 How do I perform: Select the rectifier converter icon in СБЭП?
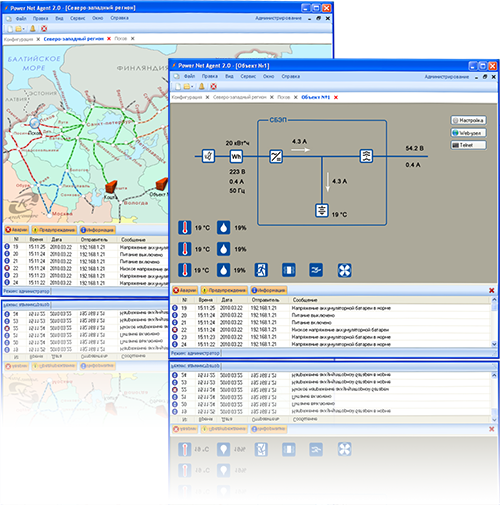coord(276,156)
